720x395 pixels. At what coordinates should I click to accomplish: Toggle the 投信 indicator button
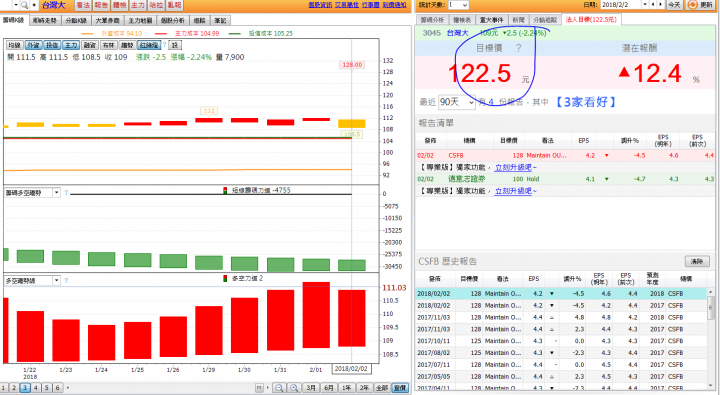[x=52, y=45]
